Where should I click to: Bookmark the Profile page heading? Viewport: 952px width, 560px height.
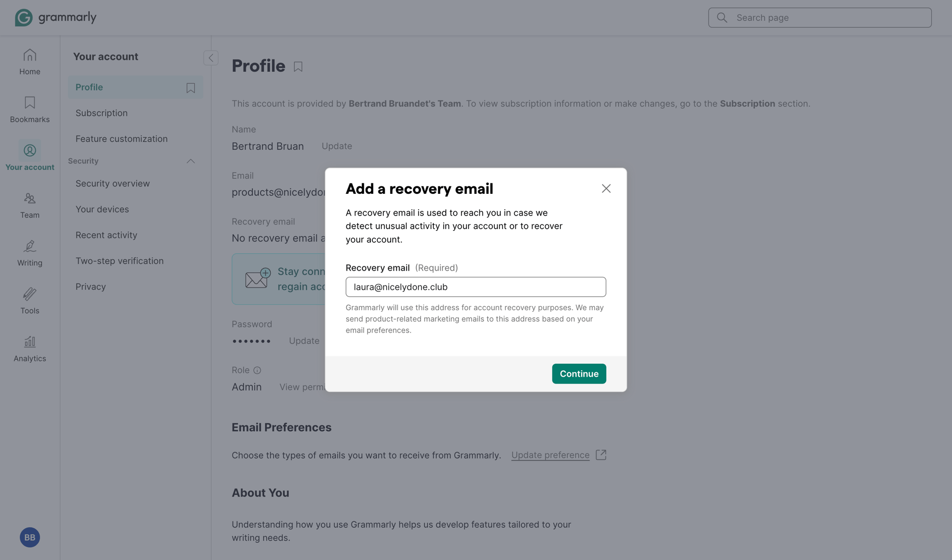[x=298, y=66]
